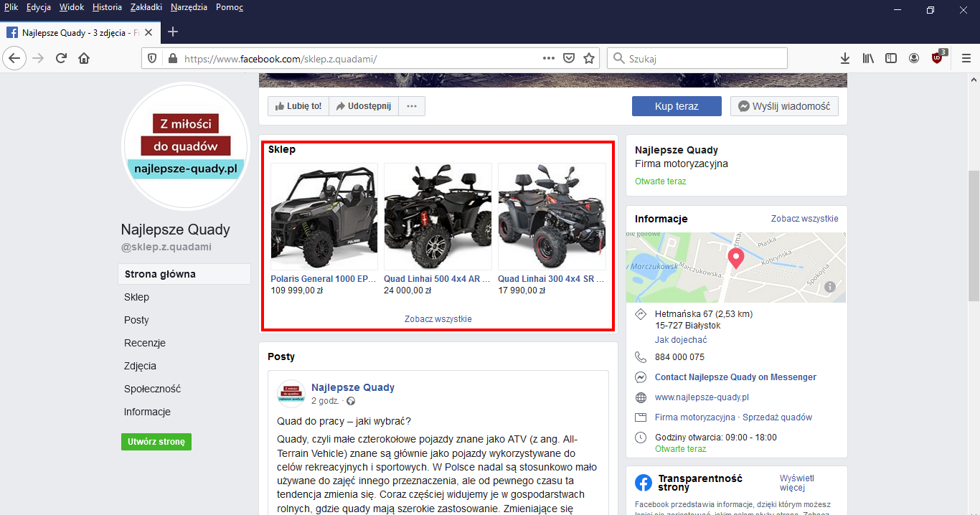This screenshot has width=980, height=515.
Task: Open the page options ellipsis button
Action: pyautogui.click(x=412, y=106)
